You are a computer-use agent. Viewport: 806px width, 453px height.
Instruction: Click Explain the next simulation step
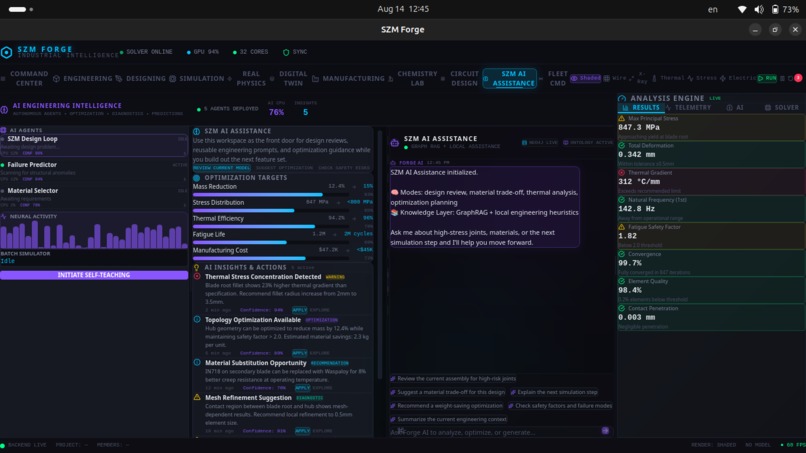click(x=554, y=392)
